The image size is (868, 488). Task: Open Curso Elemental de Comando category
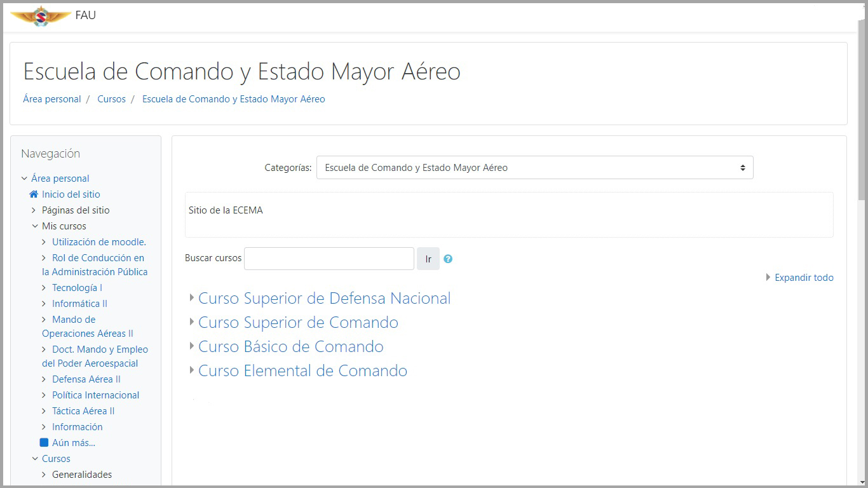pyautogui.click(x=302, y=370)
